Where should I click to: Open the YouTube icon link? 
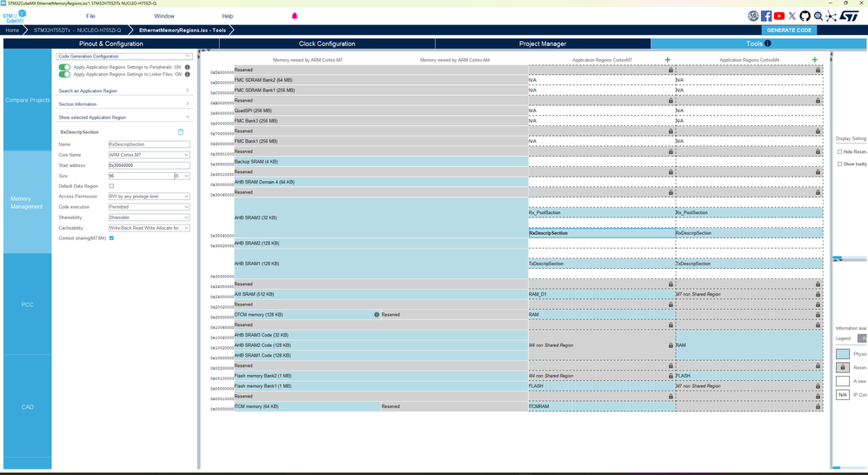pyautogui.click(x=779, y=16)
